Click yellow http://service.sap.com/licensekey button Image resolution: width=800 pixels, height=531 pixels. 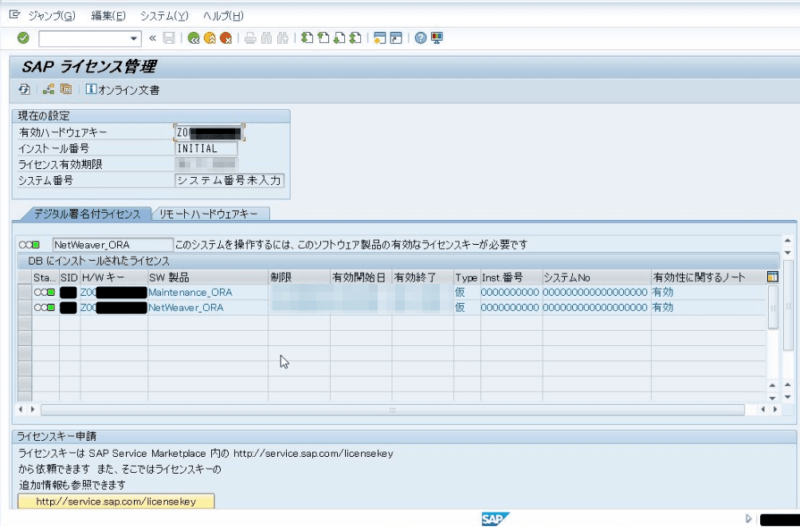pos(116,501)
